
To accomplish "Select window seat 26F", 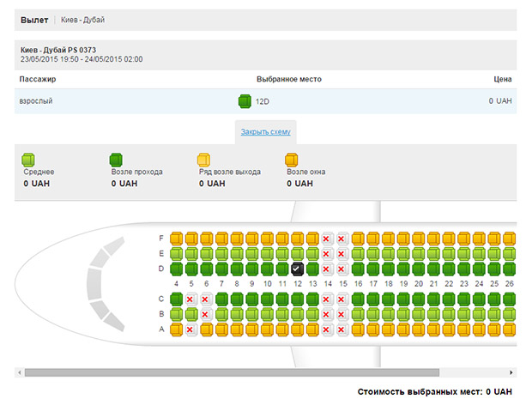I will click(510, 239).
